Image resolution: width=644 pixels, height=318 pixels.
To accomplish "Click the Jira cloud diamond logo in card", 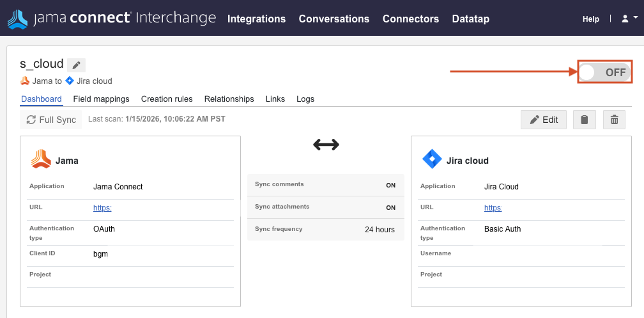I will coord(432,159).
